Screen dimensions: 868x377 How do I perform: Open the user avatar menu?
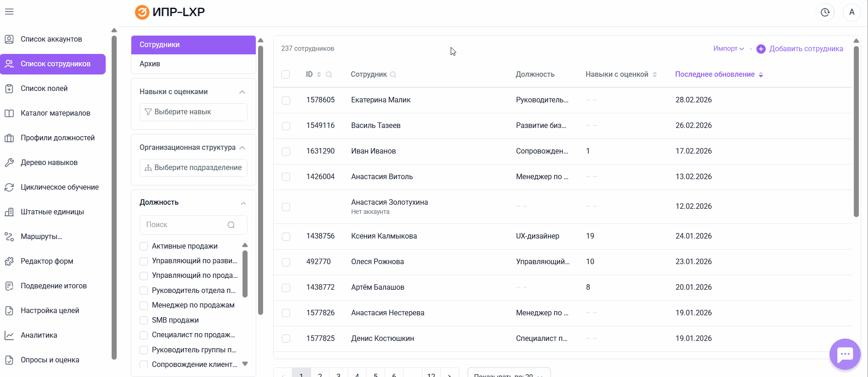[x=852, y=12]
